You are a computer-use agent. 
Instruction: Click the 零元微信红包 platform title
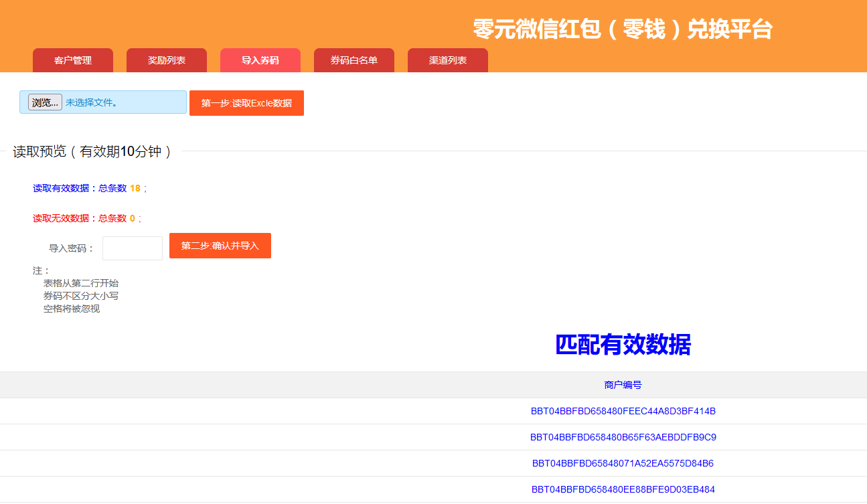(622, 29)
